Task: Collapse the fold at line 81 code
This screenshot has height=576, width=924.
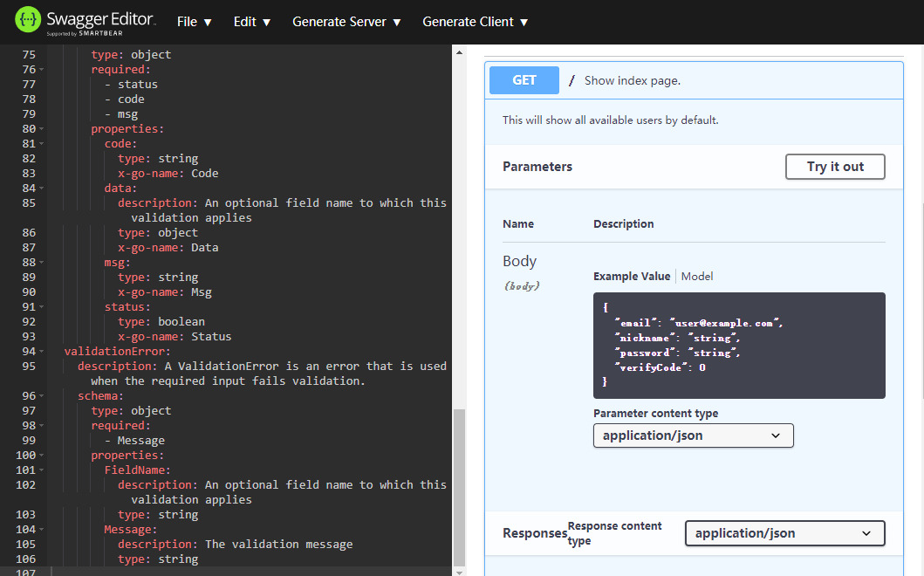Action: tap(42, 144)
